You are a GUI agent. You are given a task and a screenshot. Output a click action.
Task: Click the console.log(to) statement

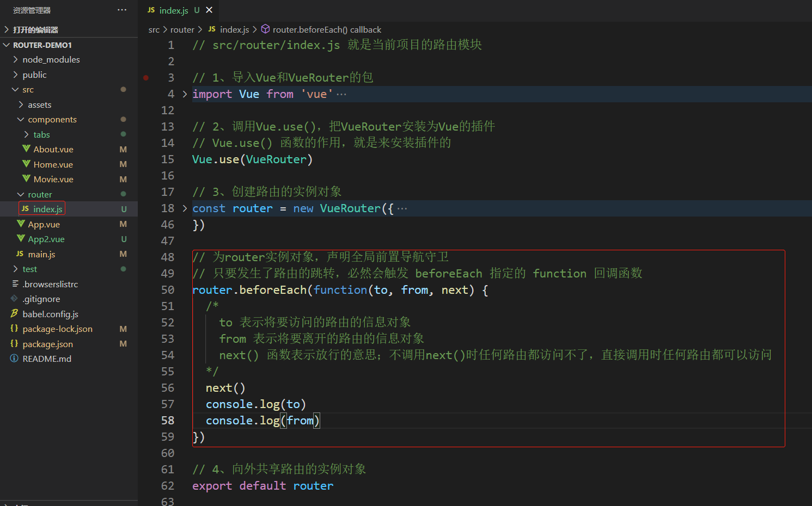tap(256, 404)
